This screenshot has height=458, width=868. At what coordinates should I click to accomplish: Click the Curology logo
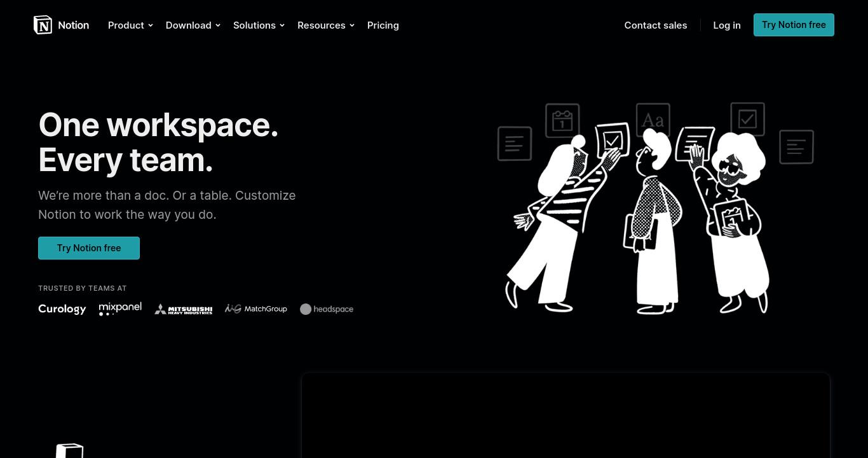pos(62,309)
